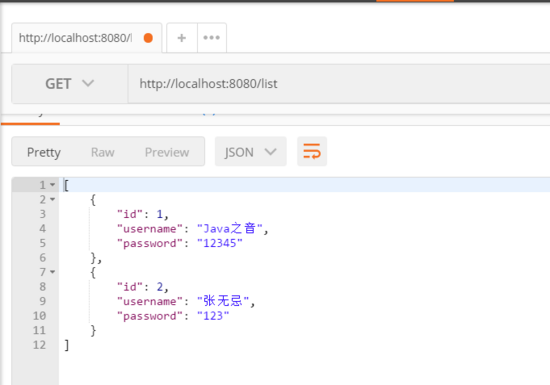This screenshot has width=550, height=385.
Task: Toggle line wrap icon in response toolbar
Action: pyautogui.click(x=312, y=151)
